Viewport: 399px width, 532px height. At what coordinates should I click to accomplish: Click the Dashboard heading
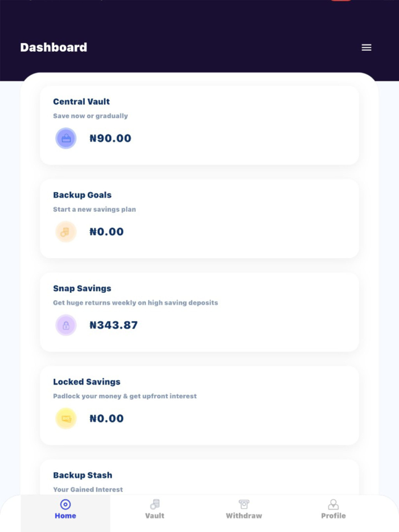click(54, 47)
